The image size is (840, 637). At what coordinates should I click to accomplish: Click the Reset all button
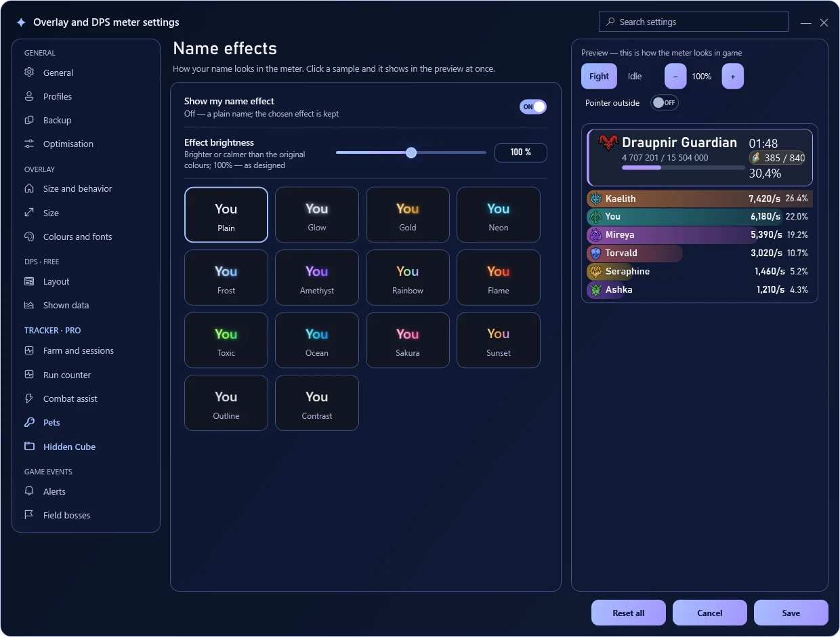coord(629,613)
